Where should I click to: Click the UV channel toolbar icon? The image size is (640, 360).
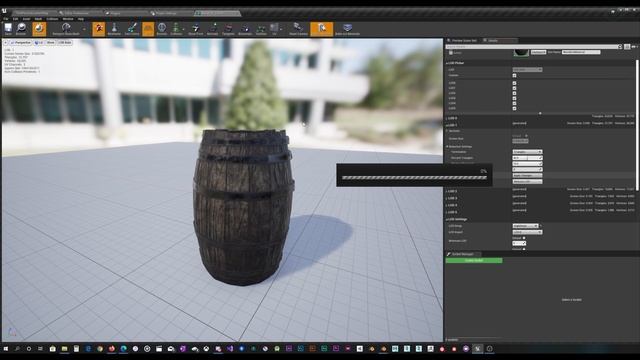click(x=274, y=29)
